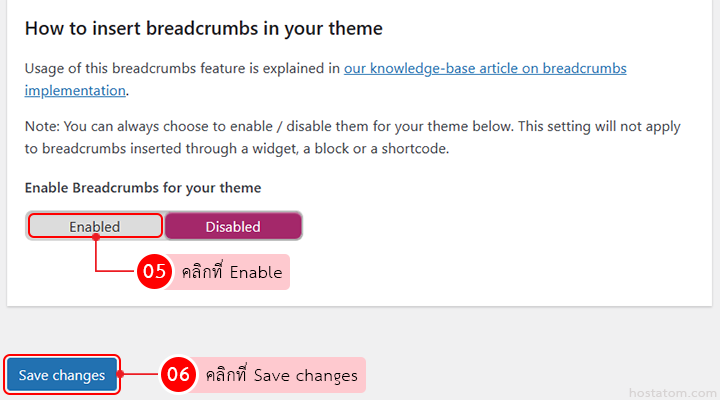Click the "is explained in" text before the link
The width and height of the screenshot is (720, 400).
coord(294,69)
